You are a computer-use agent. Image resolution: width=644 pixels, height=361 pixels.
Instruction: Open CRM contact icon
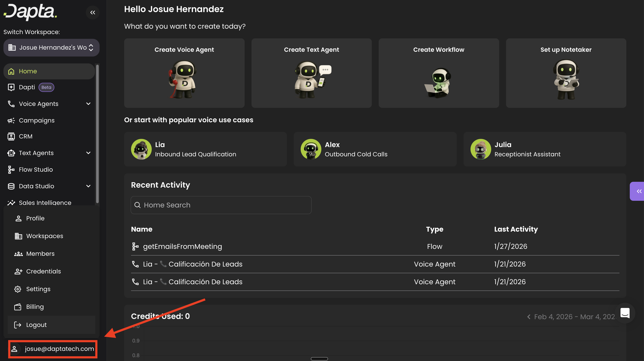coord(11,137)
